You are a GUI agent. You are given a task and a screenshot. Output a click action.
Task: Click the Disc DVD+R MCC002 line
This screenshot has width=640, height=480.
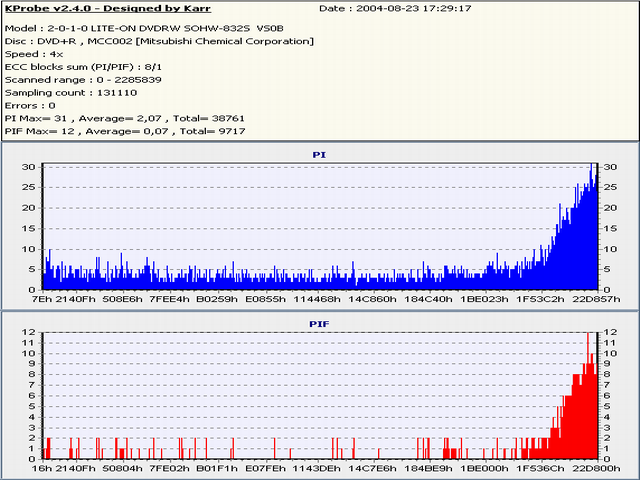point(159,41)
